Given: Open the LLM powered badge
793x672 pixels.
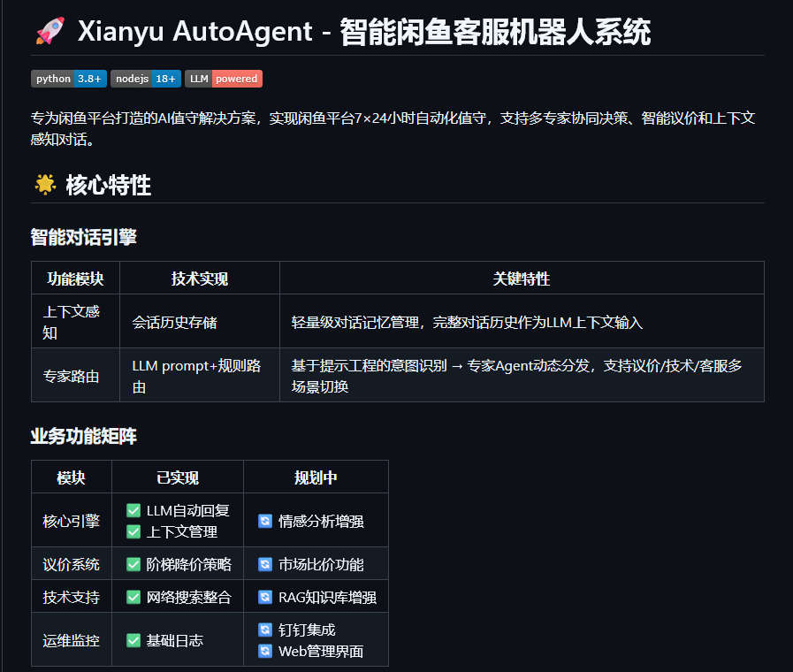Looking at the screenshot, I should point(224,79).
